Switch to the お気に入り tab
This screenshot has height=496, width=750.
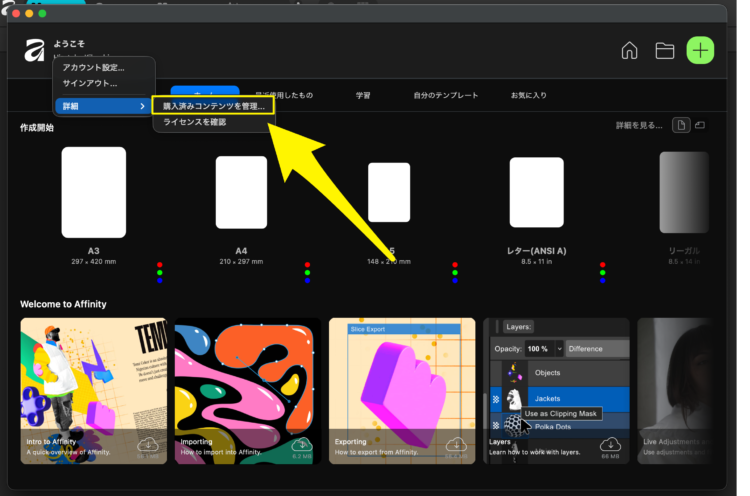click(x=529, y=96)
